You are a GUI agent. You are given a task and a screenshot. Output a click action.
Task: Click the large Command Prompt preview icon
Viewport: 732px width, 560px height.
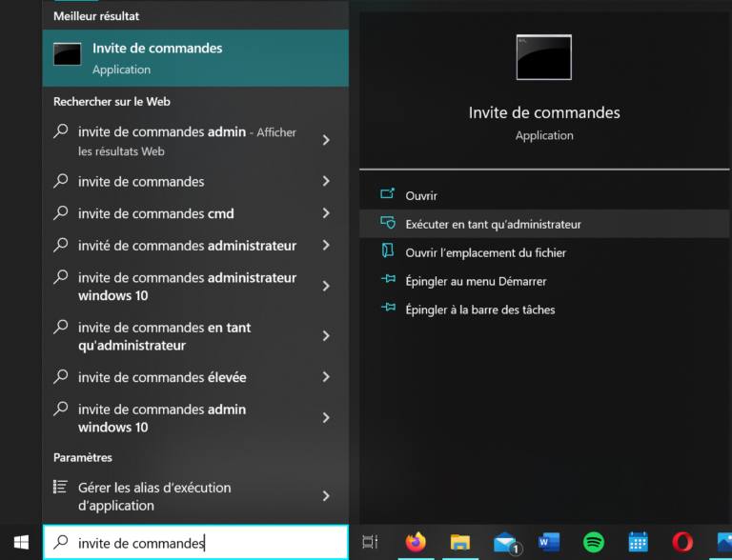[544, 57]
